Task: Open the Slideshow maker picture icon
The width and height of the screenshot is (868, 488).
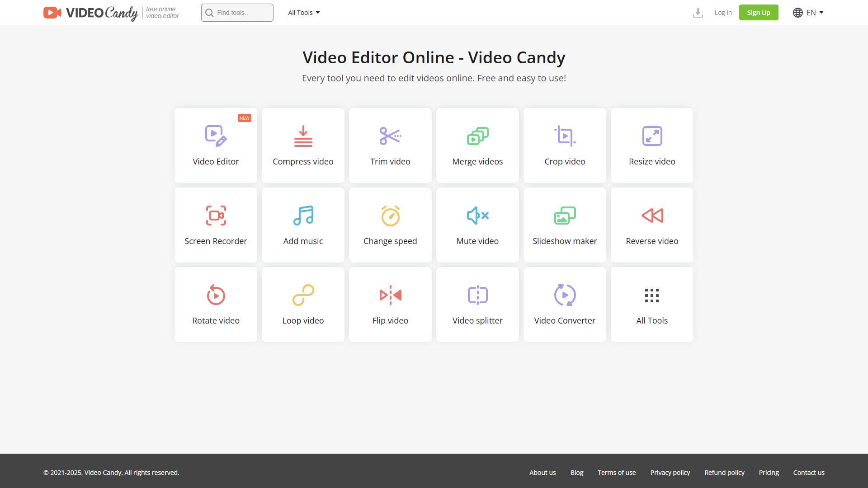Action: coord(565,216)
